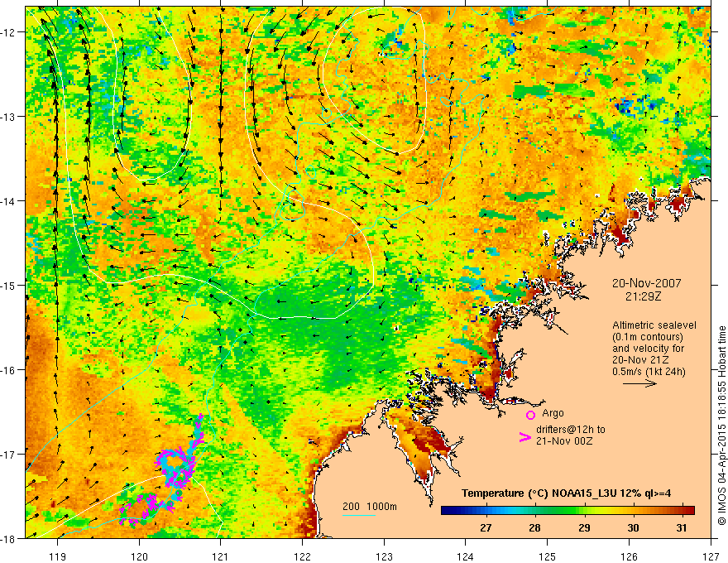This screenshot has height=563, width=728.
Task: Click the '0.5m/s (1kt 24h)' label
Action: tap(649, 372)
